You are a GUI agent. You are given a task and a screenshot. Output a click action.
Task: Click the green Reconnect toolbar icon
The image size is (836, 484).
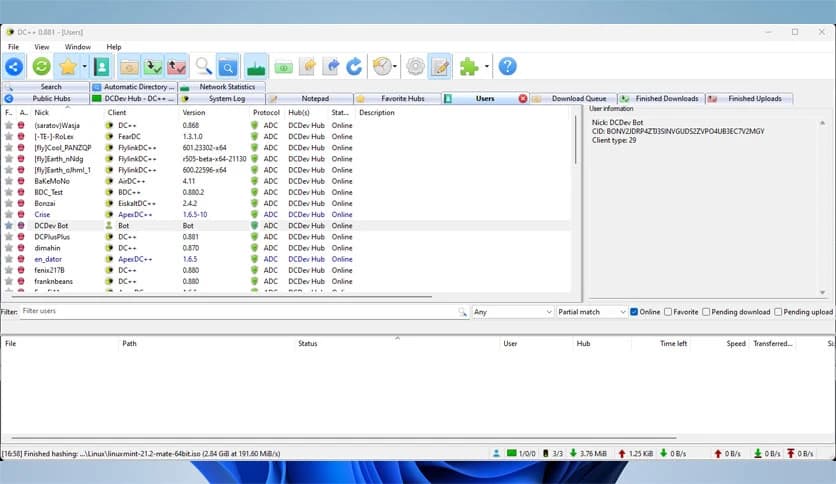coord(42,67)
